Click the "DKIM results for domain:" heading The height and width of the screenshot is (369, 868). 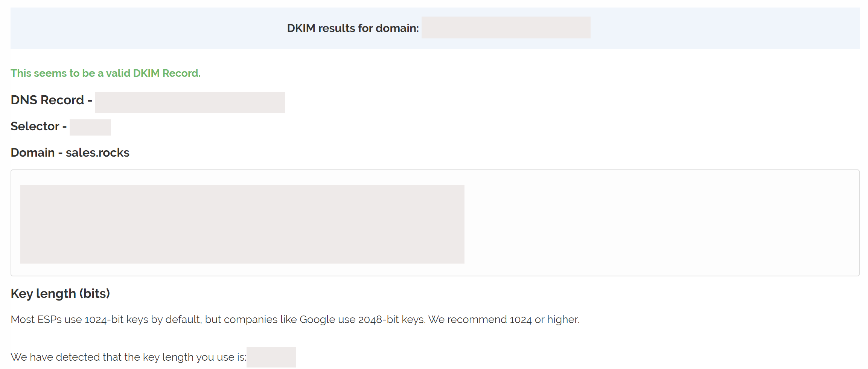pyautogui.click(x=353, y=28)
